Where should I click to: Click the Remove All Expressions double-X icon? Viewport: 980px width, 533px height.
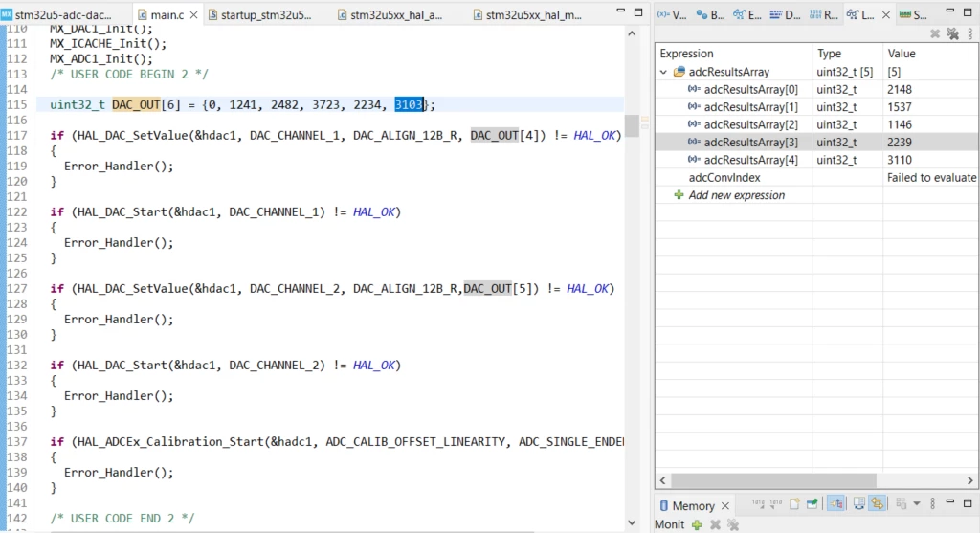tap(952, 34)
